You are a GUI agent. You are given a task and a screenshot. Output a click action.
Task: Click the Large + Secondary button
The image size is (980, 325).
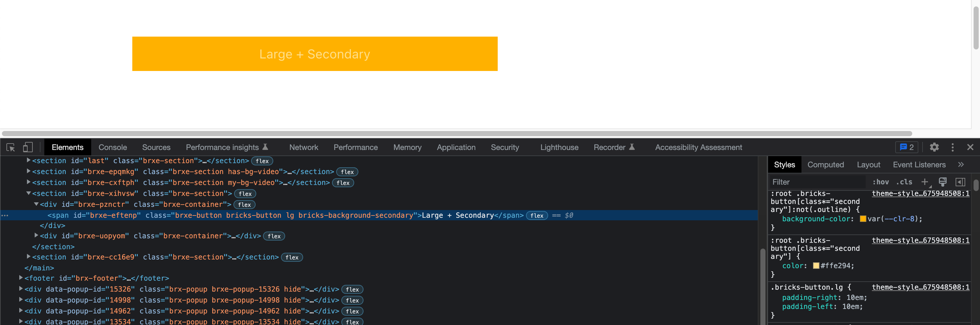point(315,54)
